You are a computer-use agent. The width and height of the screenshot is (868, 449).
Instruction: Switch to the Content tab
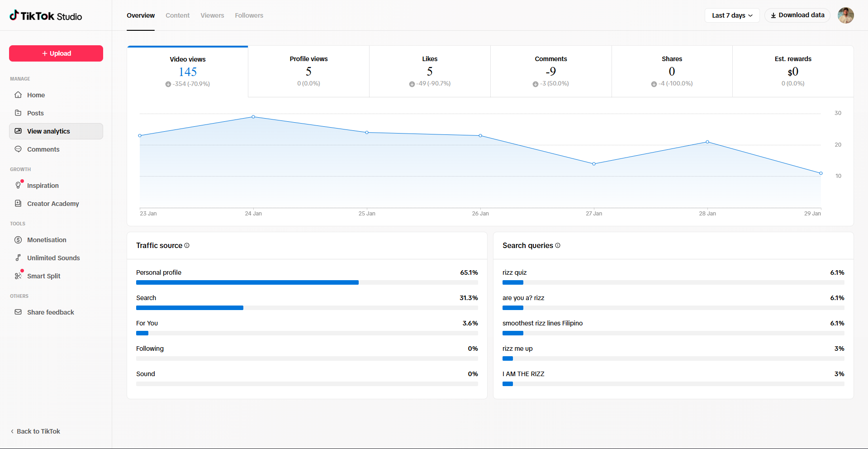177,15
